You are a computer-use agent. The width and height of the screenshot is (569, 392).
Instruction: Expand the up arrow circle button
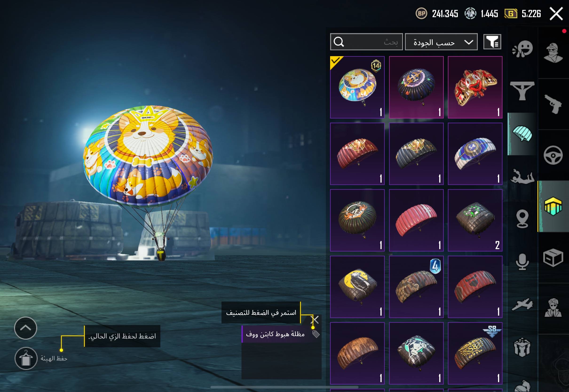coord(26,328)
